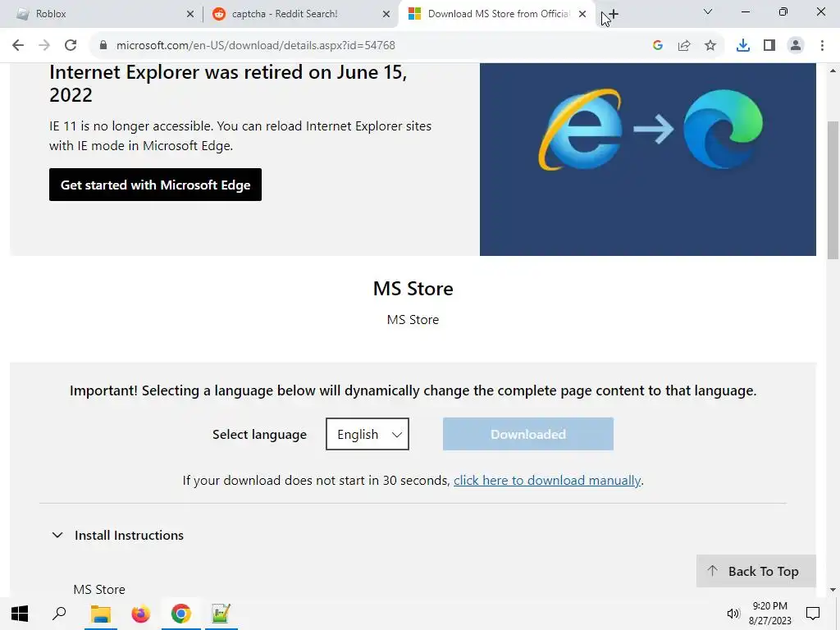Open Chrome three-dot menu

click(822, 46)
